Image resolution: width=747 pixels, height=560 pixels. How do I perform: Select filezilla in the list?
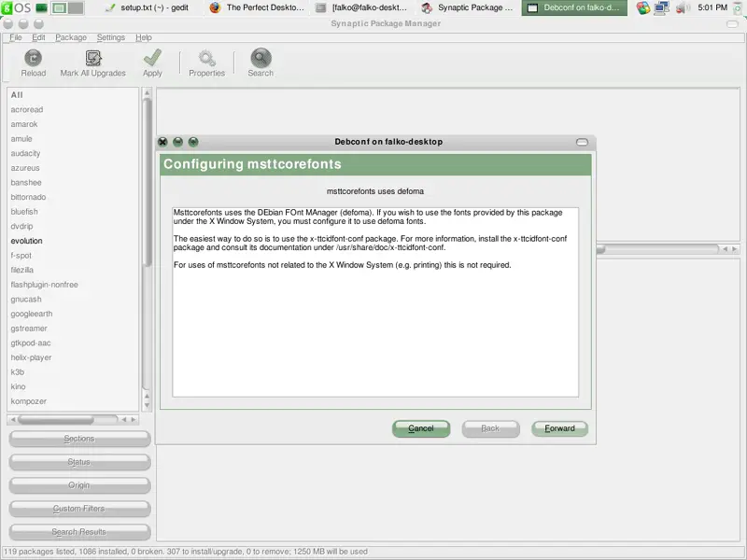coord(73,270)
